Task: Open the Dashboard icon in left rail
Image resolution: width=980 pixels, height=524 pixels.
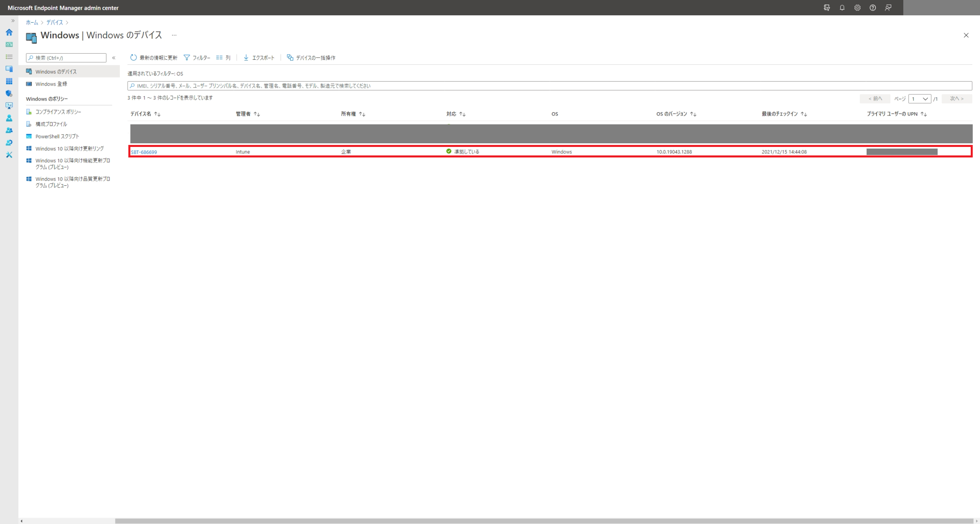Action: coord(9,44)
